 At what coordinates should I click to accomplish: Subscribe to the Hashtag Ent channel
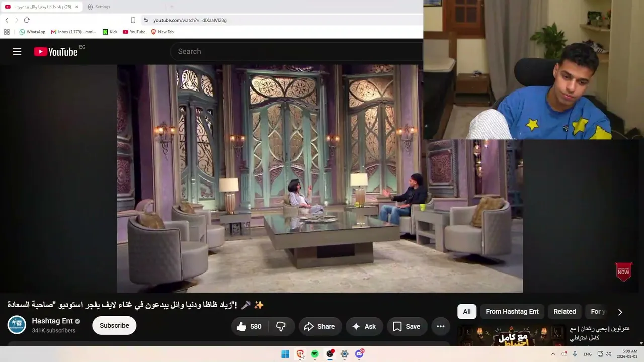114,325
